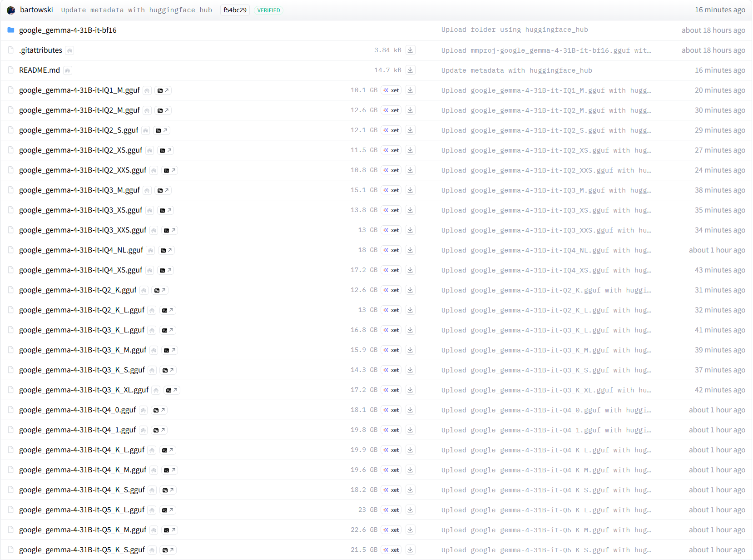Open the upload commit message for Q2_K.gguf
The height and width of the screenshot is (560, 753).
546,290
